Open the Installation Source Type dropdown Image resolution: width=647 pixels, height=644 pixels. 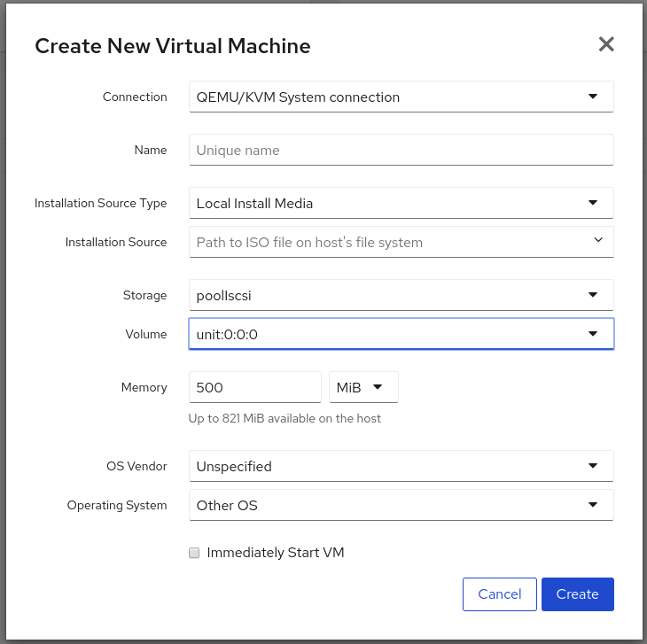(x=401, y=204)
